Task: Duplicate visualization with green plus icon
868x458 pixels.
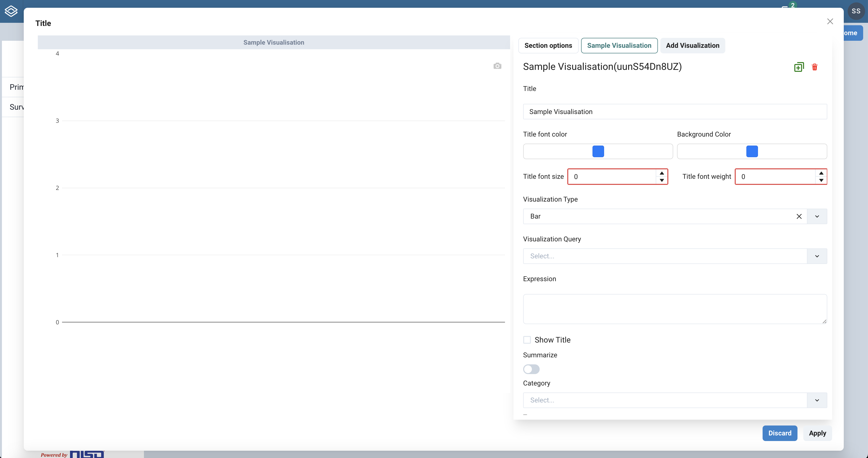Action: click(799, 67)
